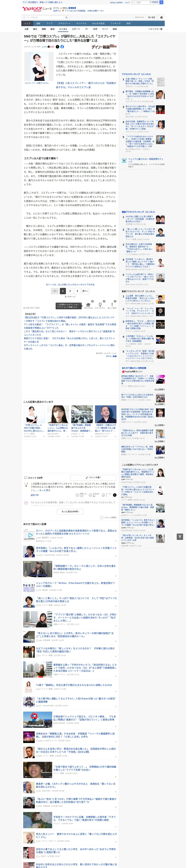This screenshot has width=186, height=868.
Task: Select the 国際 category
Action: (x=44, y=29)
